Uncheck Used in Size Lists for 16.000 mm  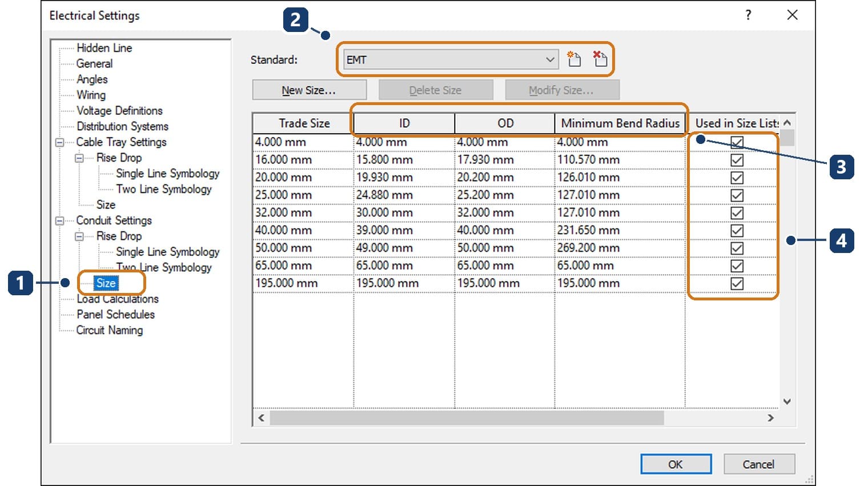[x=737, y=160]
